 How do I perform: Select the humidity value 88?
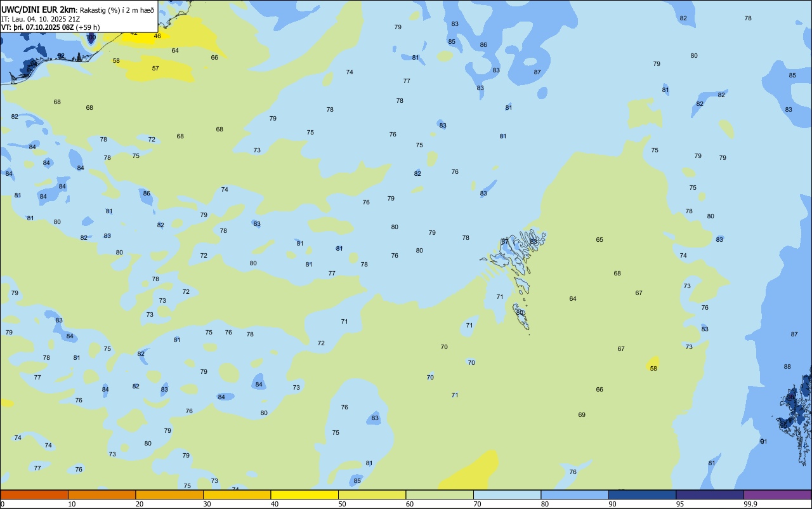(x=787, y=366)
